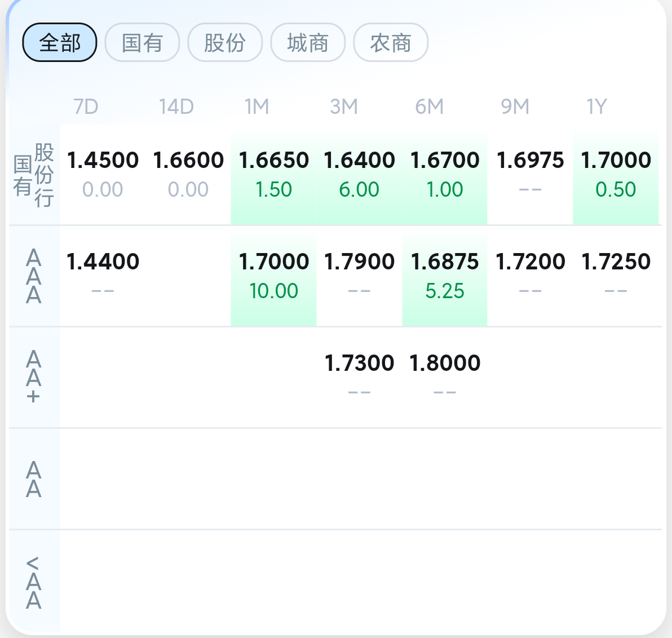The width and height of the screenshot is (672, 638).
Task: Select the AA+ rating row label
Action: (34, 377)
